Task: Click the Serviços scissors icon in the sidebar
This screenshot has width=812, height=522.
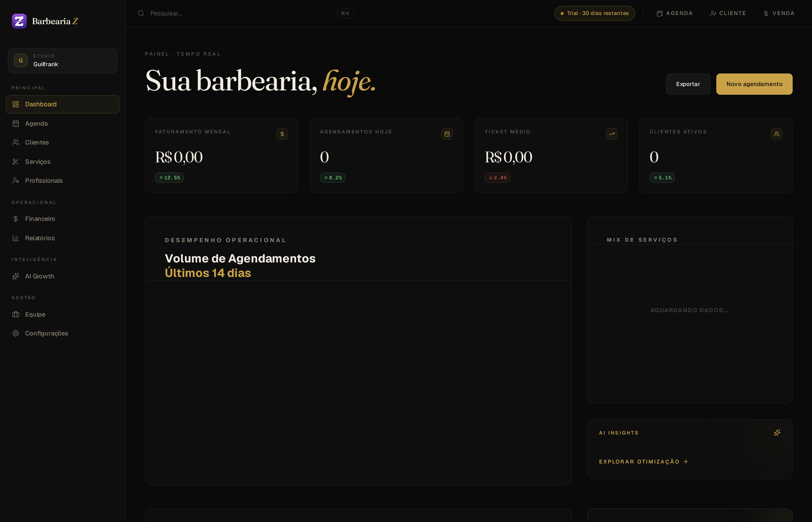Action: (x=16, y=162)
